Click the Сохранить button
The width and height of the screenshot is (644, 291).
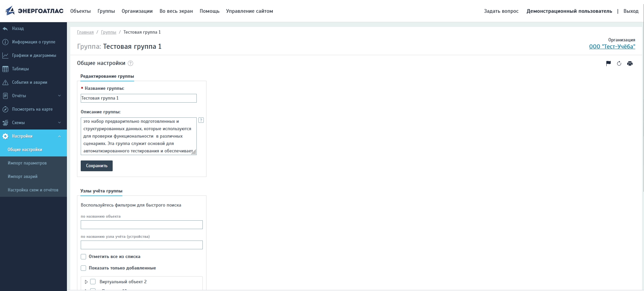[97, 166]
